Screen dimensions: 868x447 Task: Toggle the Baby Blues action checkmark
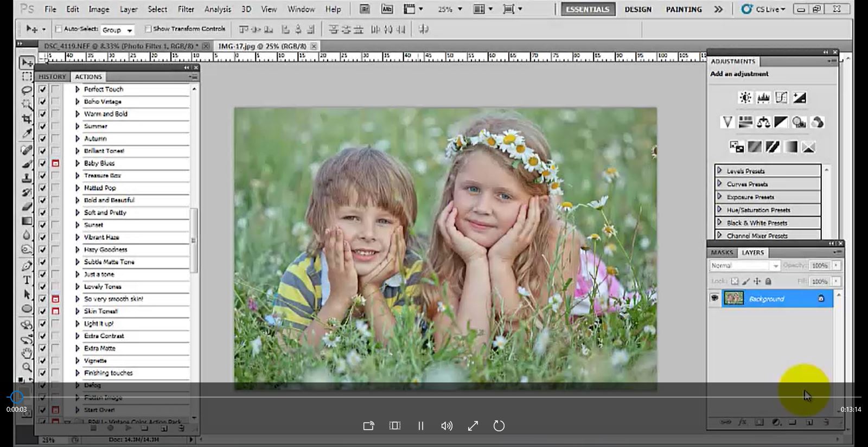coord(43,163)
